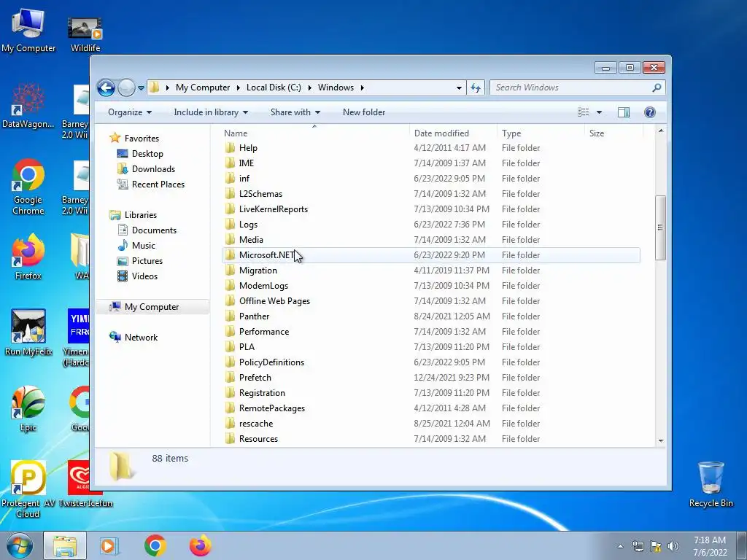The image size is (747, 560).
Task: Launch Chrome from the taskbar
Action: click(x=155, y=546)
